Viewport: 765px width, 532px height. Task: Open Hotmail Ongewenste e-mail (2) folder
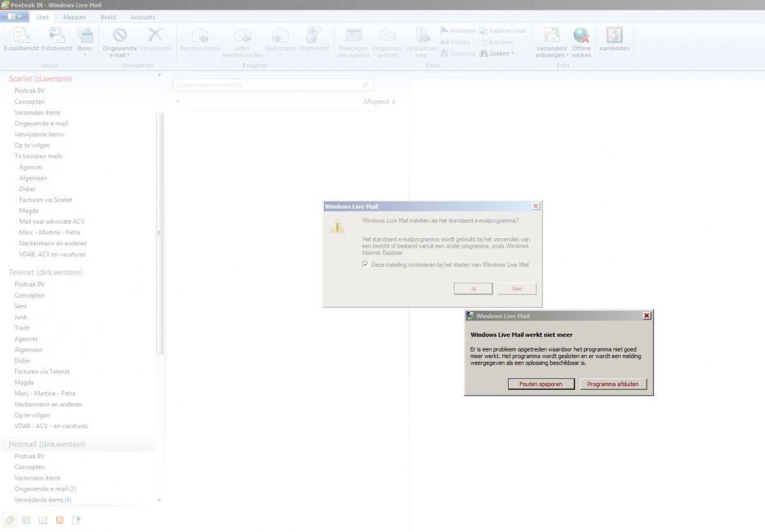[x=45, y=489]
